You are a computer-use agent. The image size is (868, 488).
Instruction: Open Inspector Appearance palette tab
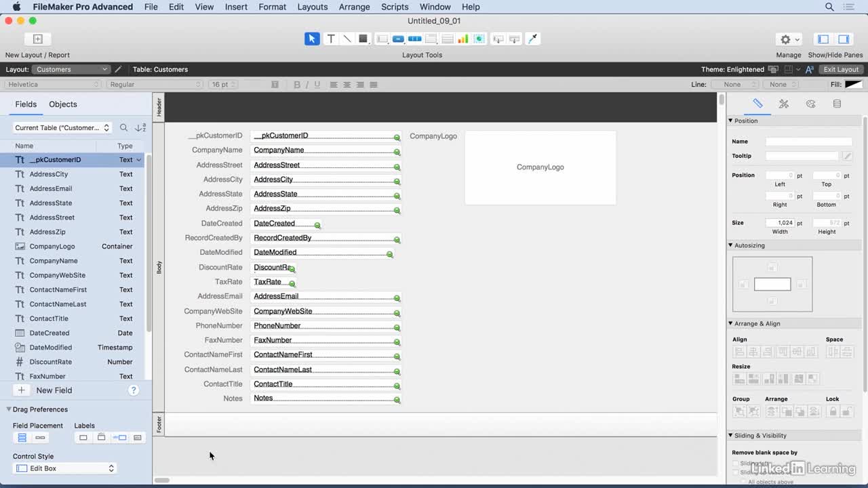(x=810, y=104)
